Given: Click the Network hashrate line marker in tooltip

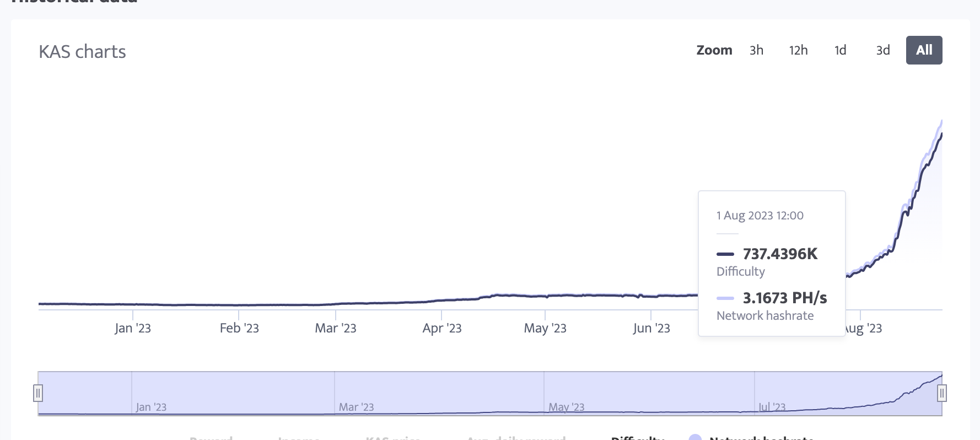Looking at the screenshot, I should tap(725, 298).
